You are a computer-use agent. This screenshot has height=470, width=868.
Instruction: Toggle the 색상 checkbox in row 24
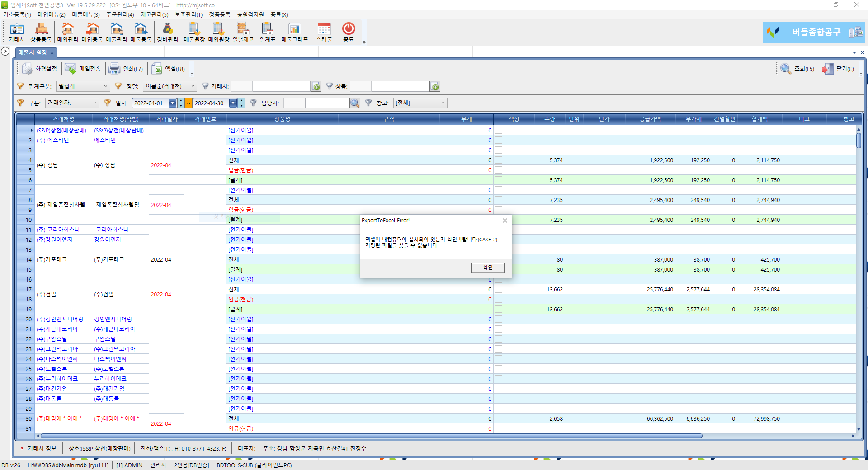pos(499,359)
